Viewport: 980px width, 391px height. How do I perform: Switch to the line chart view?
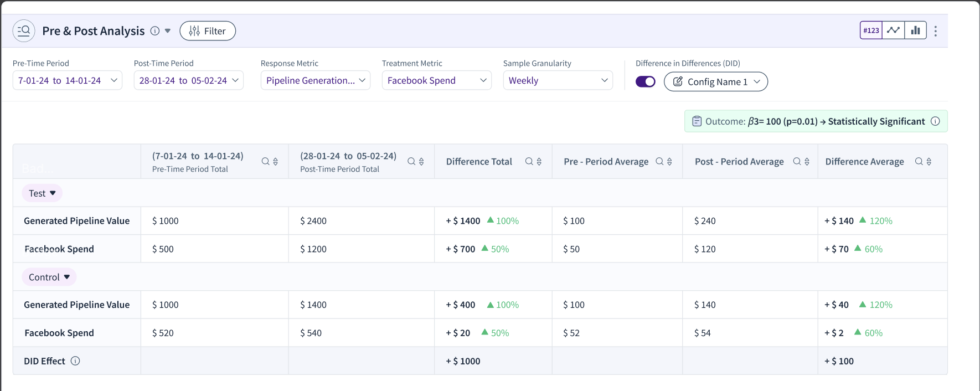tap(893, 30)
